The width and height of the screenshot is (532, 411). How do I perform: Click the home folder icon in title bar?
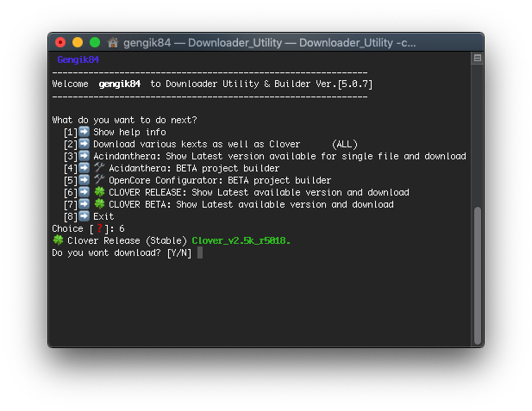(113, 43)
